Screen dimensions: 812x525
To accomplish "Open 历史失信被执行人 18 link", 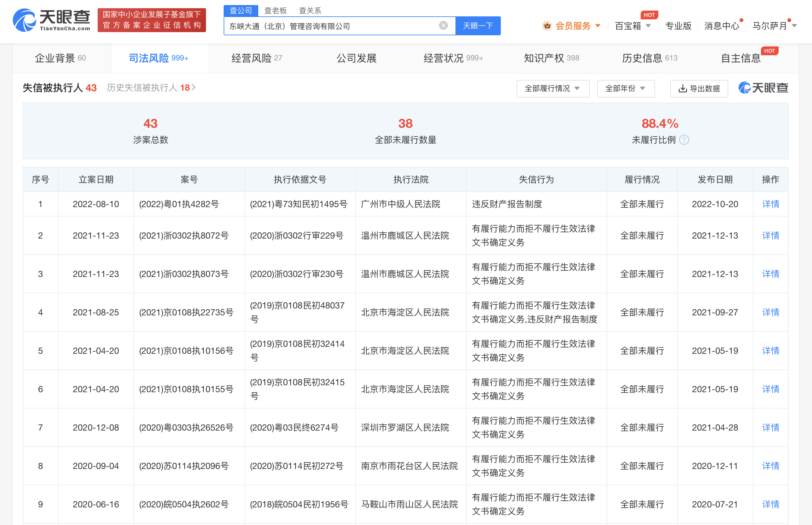I will pos(151,88).
